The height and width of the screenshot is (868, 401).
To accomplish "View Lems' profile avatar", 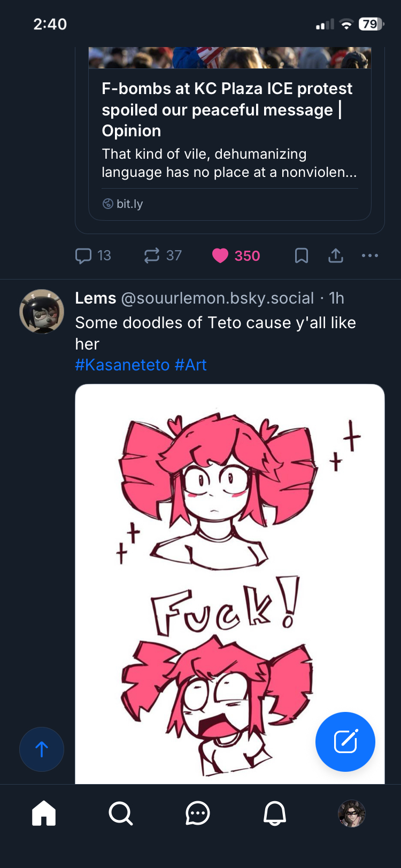I will [x=42, y=312].
